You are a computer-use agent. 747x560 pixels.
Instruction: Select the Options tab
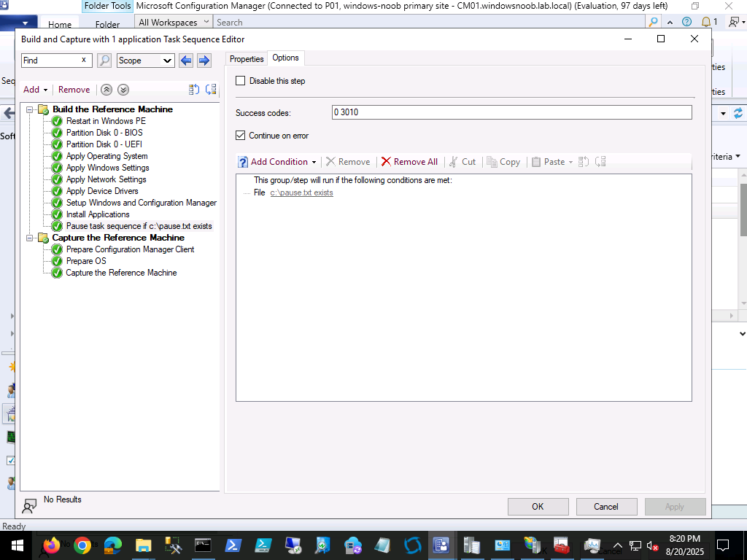[285, 58]
